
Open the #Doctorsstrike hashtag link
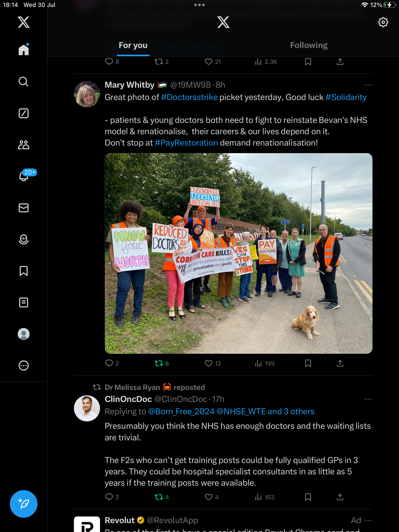tap(189, 97)
